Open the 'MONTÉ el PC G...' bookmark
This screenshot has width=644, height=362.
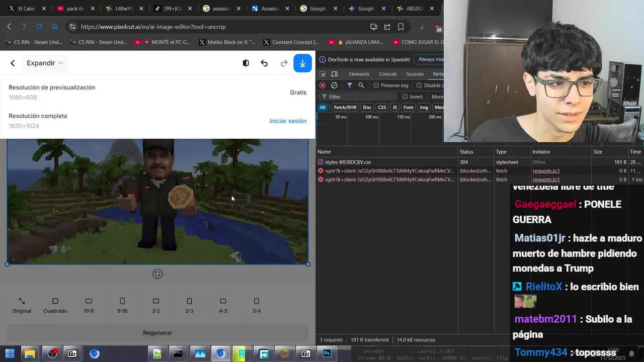(163, 42)
